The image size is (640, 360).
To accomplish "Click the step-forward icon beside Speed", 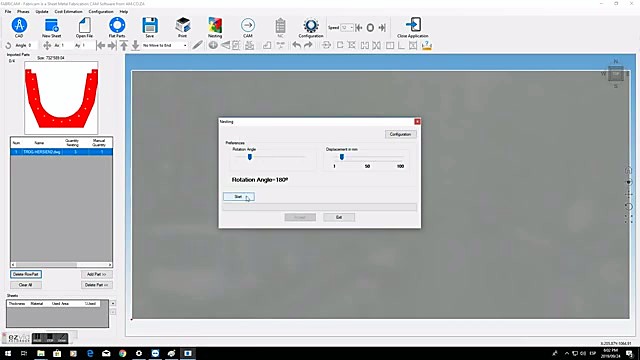I will click(x=382, y=28).
